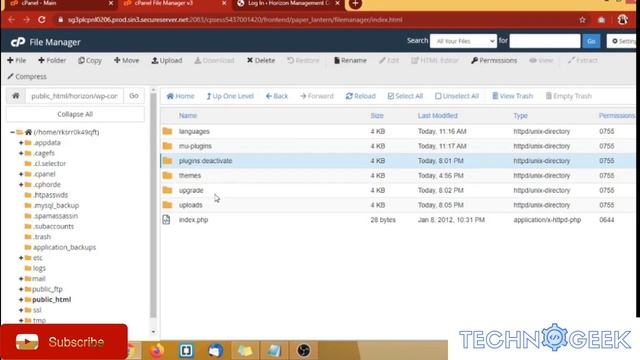
Task: Click Go next to the path field
Action: pos(134,96)
